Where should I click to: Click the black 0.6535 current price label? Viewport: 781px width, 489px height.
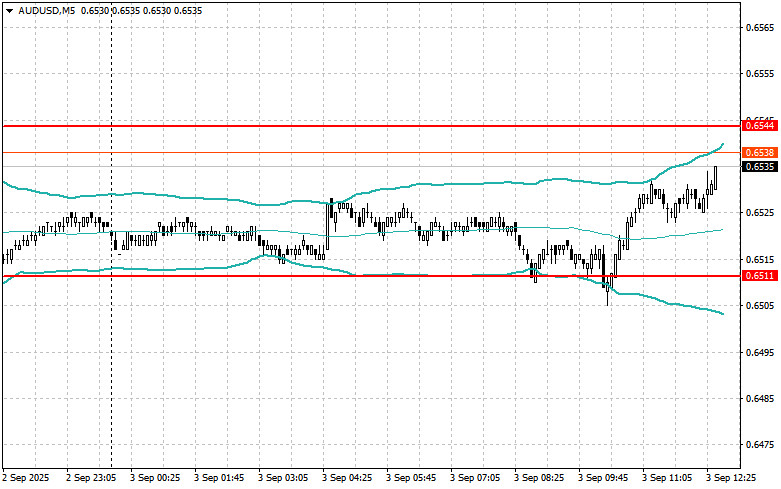[x=760, y=166]
